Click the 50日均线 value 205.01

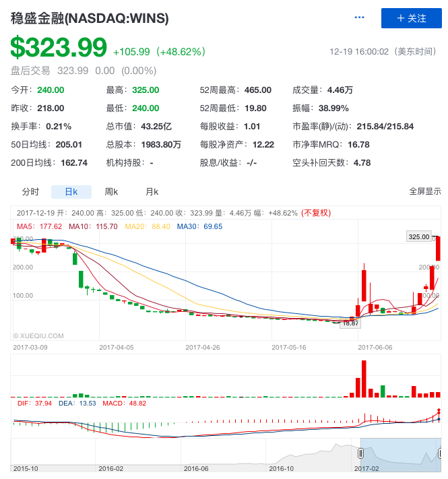pos(69,144)
